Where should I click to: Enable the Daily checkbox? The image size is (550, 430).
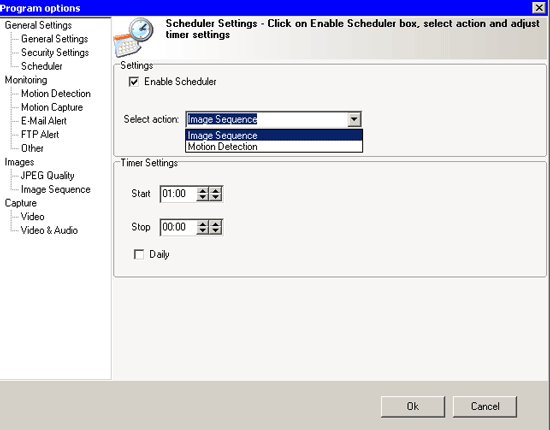(139, 254)
